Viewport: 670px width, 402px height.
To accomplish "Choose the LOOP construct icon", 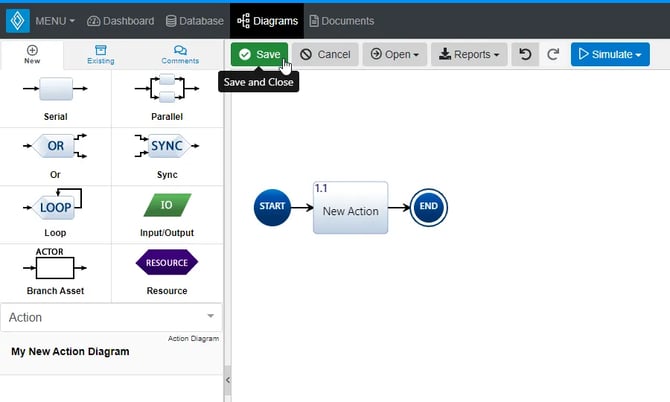I will tap(53, 204).
